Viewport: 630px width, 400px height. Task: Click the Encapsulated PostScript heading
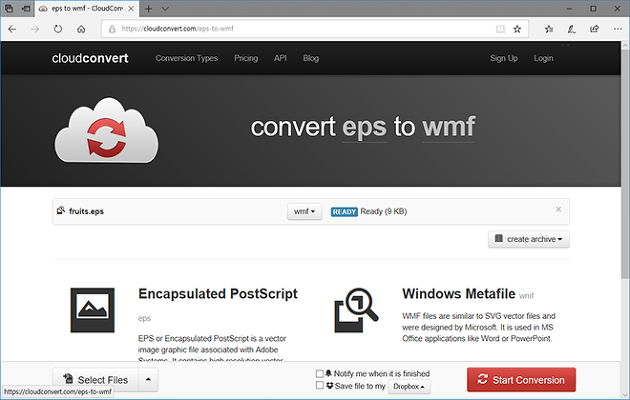[x=218, y=294]
